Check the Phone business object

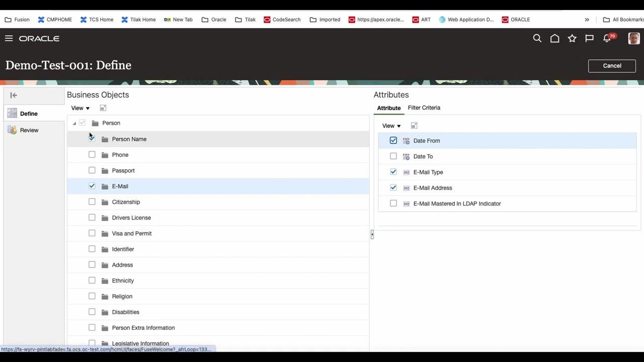[x=92, y=154]
